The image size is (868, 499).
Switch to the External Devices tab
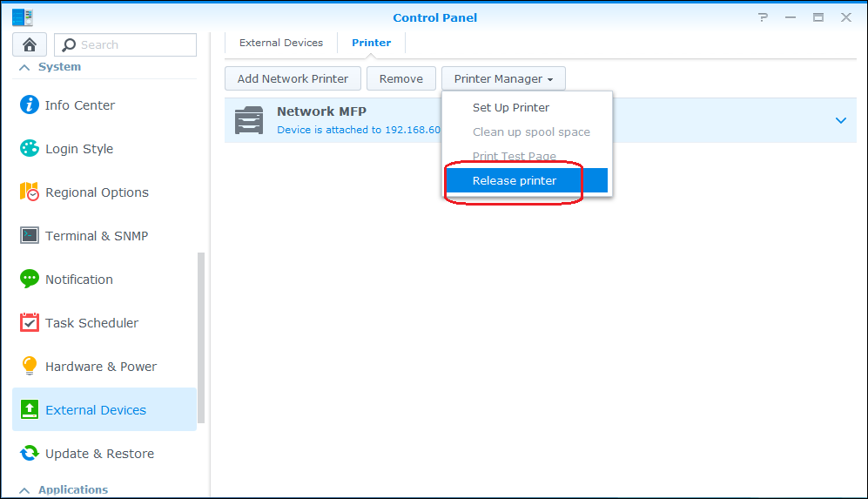click(281, 43)
